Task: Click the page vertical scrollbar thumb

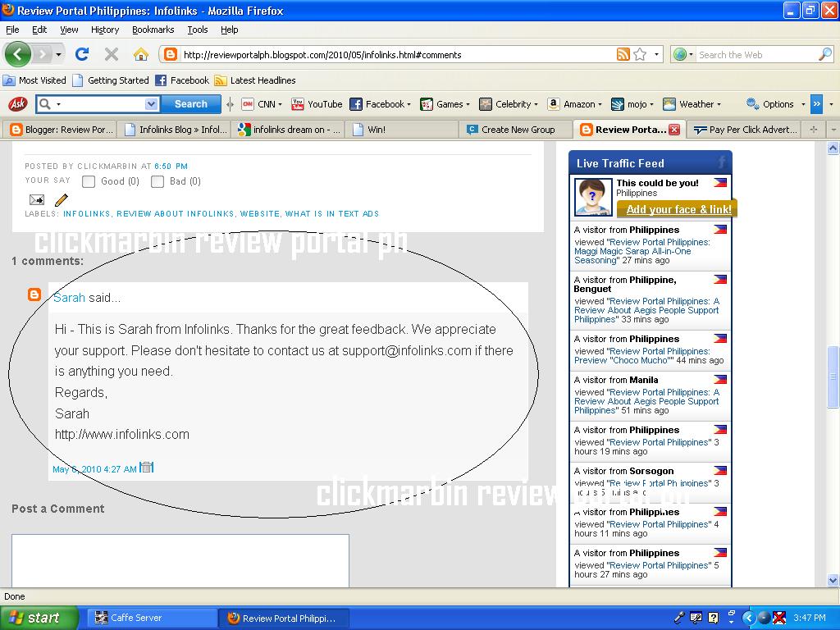Action: coord(833,377)
